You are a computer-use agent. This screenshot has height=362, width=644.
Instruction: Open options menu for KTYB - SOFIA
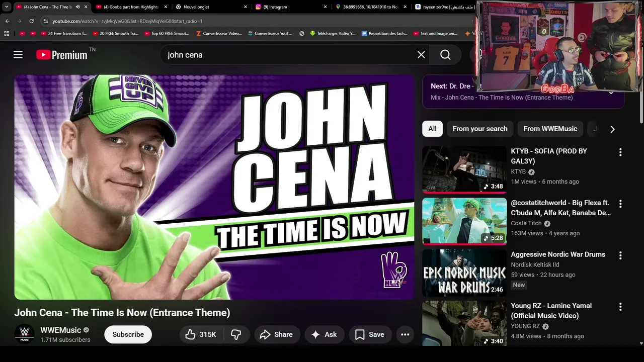click(620, 152)
